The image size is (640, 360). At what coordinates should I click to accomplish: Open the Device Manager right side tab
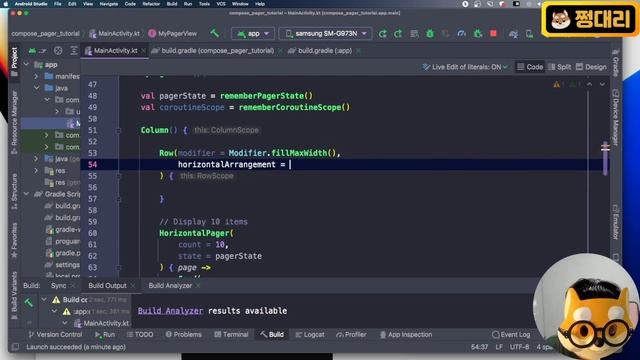616,117
